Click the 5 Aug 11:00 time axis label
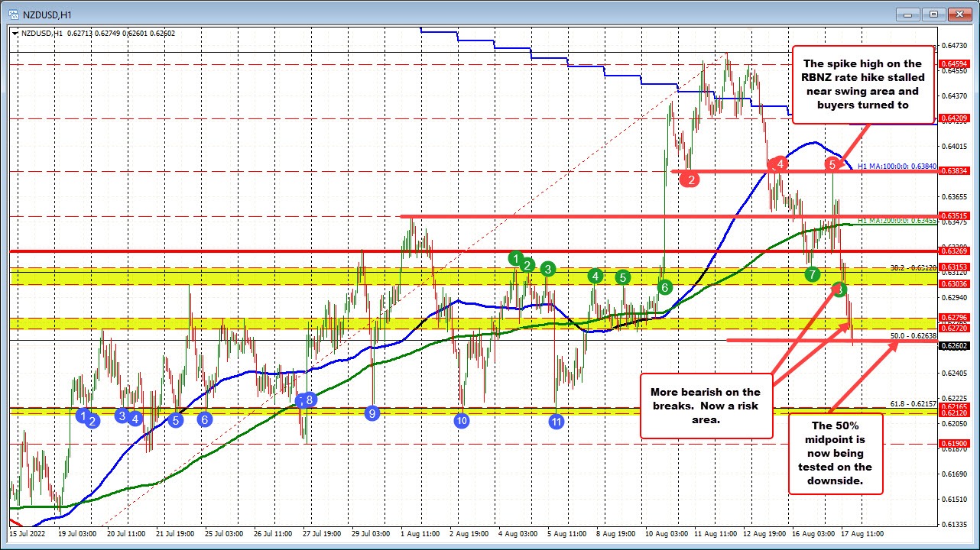The width and height of the screenshot is (980, 550). coord(566,532)
